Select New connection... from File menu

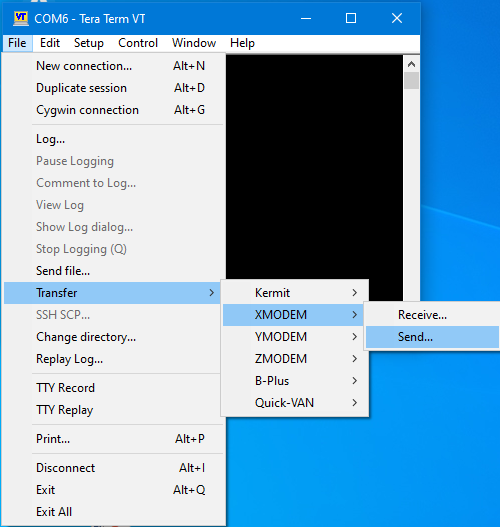pos(114,66)
